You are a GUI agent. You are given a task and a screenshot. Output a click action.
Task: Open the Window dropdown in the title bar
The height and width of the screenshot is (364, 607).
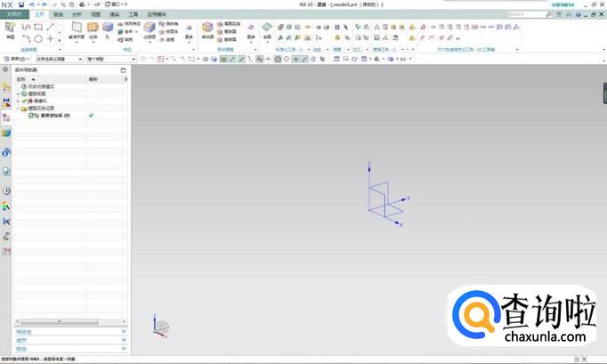116,4
